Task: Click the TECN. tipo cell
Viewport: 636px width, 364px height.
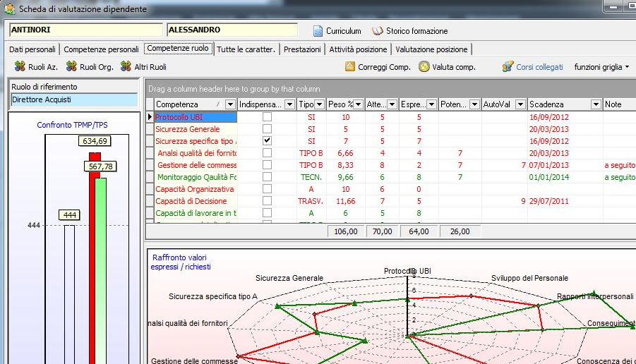Action: click(x=311, y=177)
